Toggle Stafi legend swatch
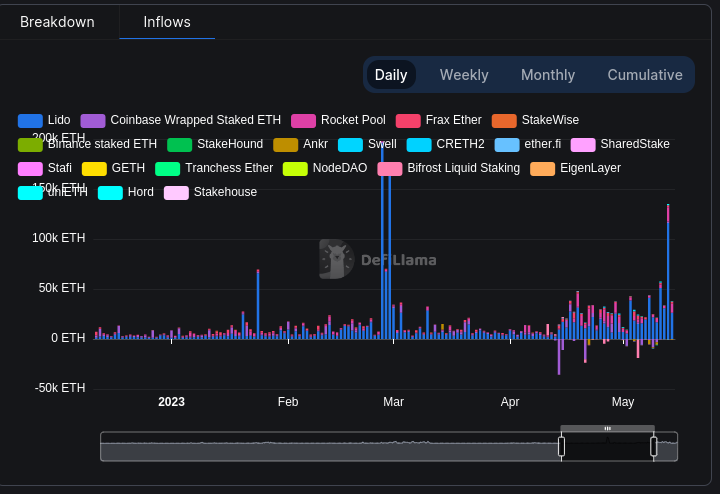The height and width of the screenshot is (494, 720). pyautogui.click(x=30, y=168)
